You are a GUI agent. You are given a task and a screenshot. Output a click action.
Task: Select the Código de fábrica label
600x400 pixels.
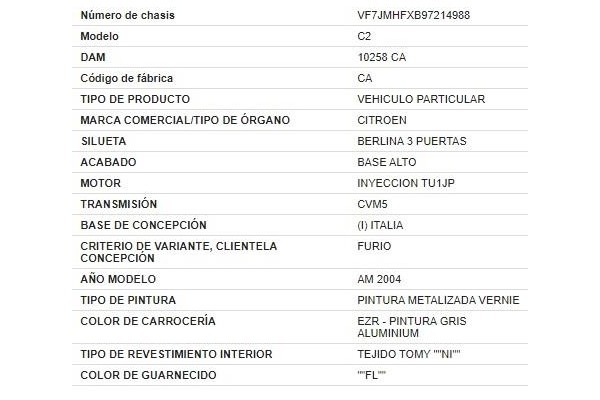[x=127, y=78]
